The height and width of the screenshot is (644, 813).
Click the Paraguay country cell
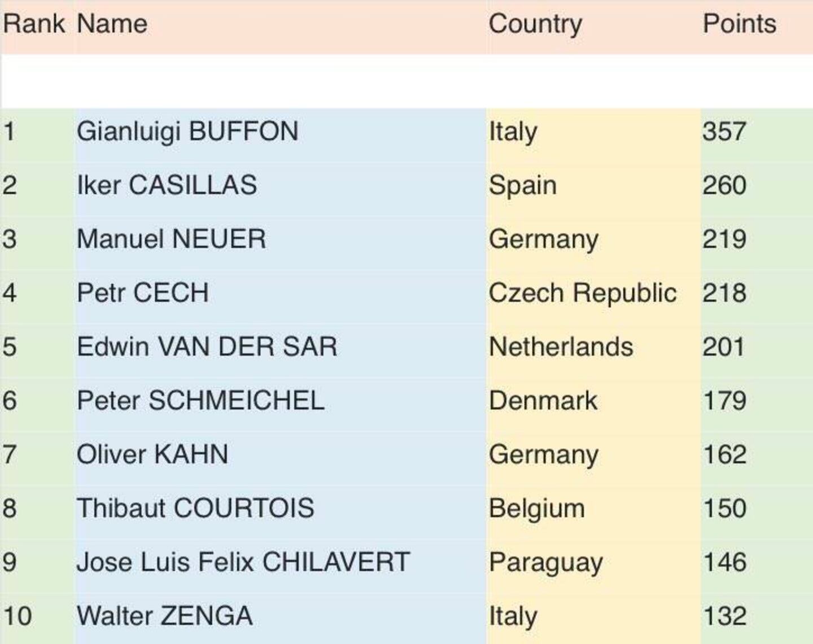(545, 562)
